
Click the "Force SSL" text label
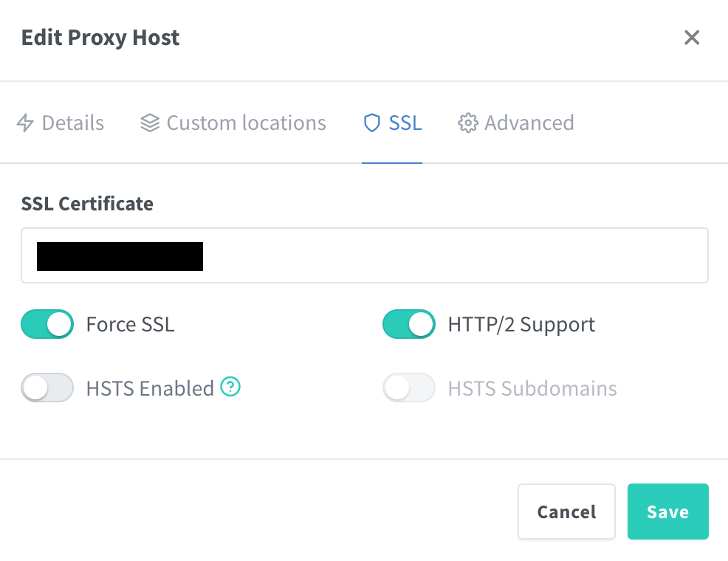click(x=130, y=325)
